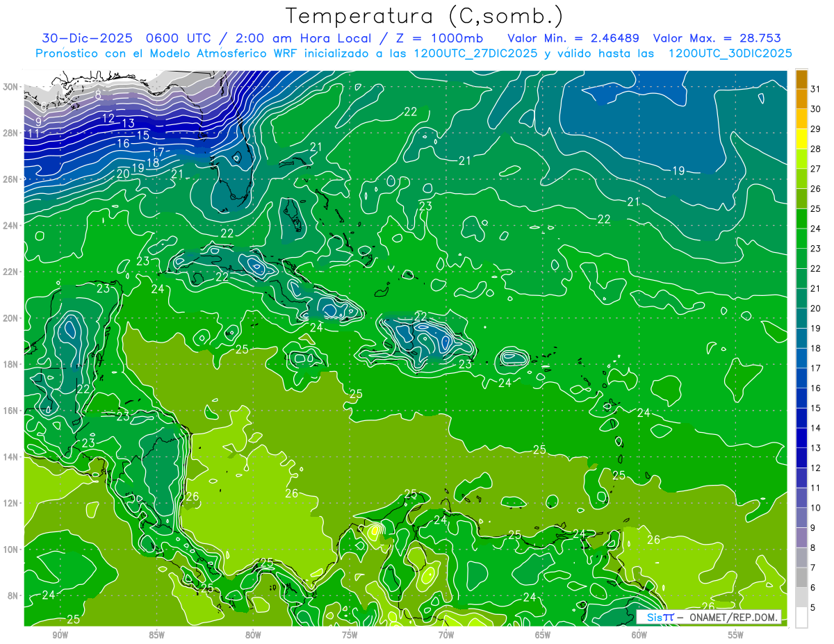
Task: Click the dark orange legend swatch above 31
Action: (x=801, y=79)
